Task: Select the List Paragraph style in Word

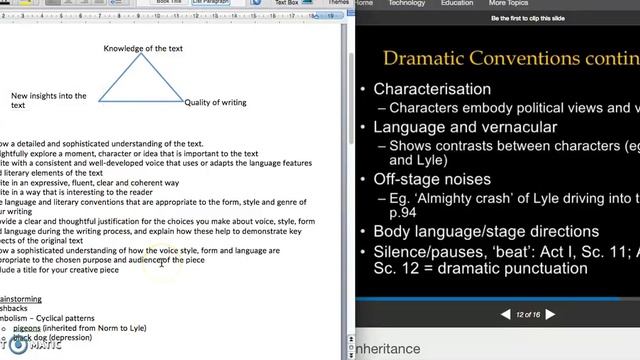Action: click(x=211, y=2)
